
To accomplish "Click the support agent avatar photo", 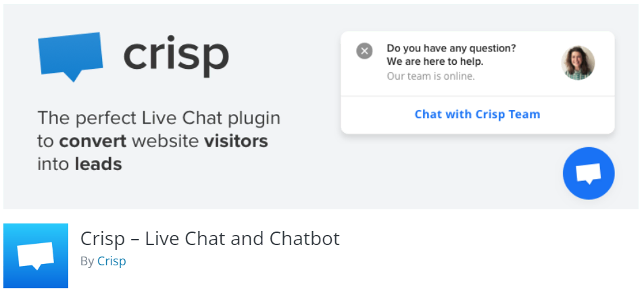I will point(578,62).
